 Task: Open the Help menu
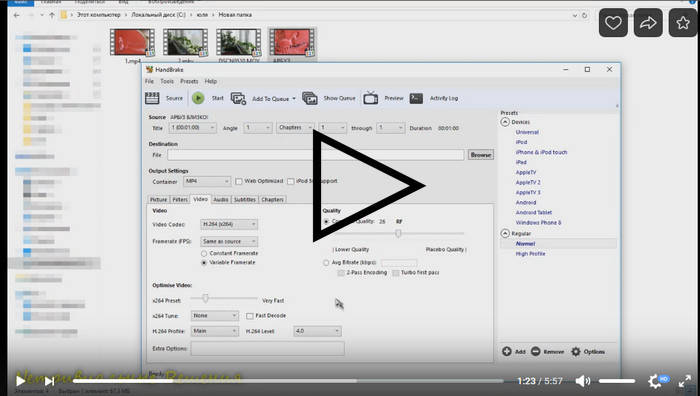point(211,81)
